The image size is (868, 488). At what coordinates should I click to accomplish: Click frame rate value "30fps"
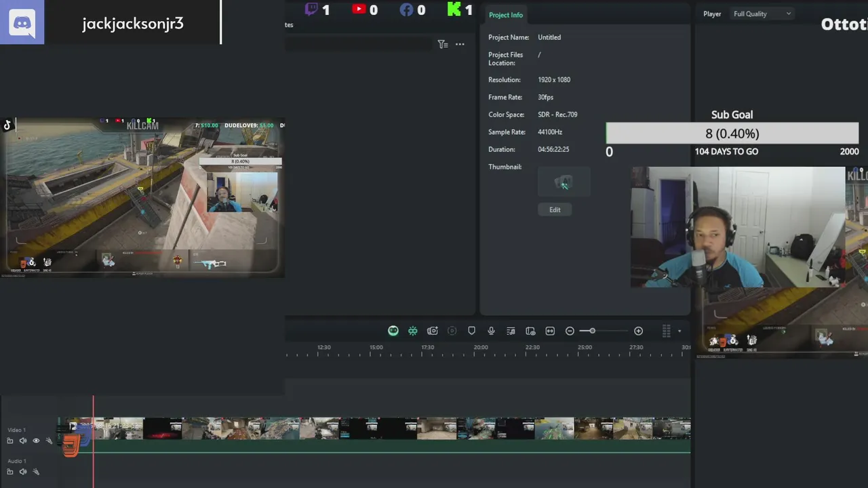pos(546,97)
